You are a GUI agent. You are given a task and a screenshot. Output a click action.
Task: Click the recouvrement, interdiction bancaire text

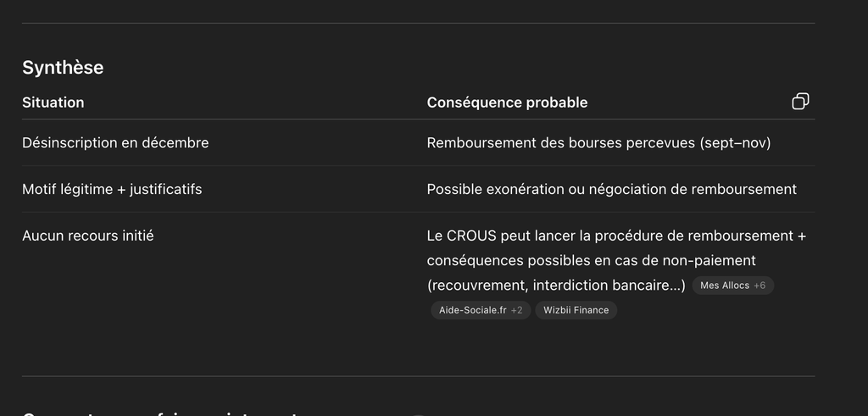(x=556, y=286)
